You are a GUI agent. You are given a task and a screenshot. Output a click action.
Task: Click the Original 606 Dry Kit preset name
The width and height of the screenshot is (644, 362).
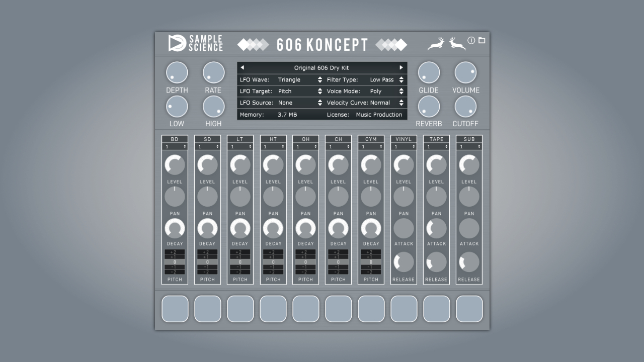322,67
